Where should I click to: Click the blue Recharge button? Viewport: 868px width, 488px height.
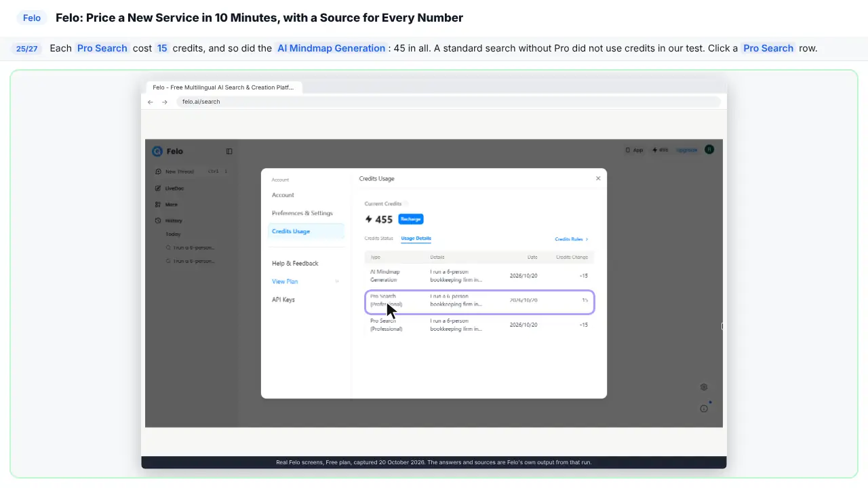(411, 219)
